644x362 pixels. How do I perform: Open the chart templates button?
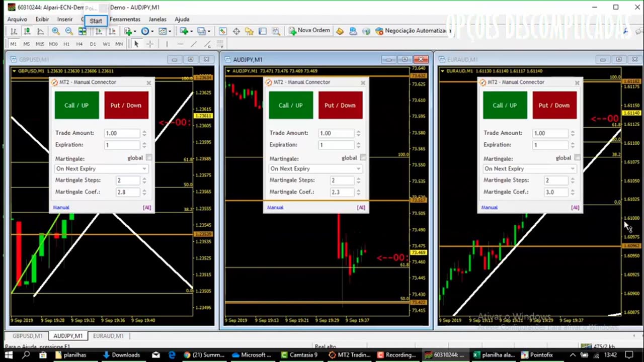163,31
